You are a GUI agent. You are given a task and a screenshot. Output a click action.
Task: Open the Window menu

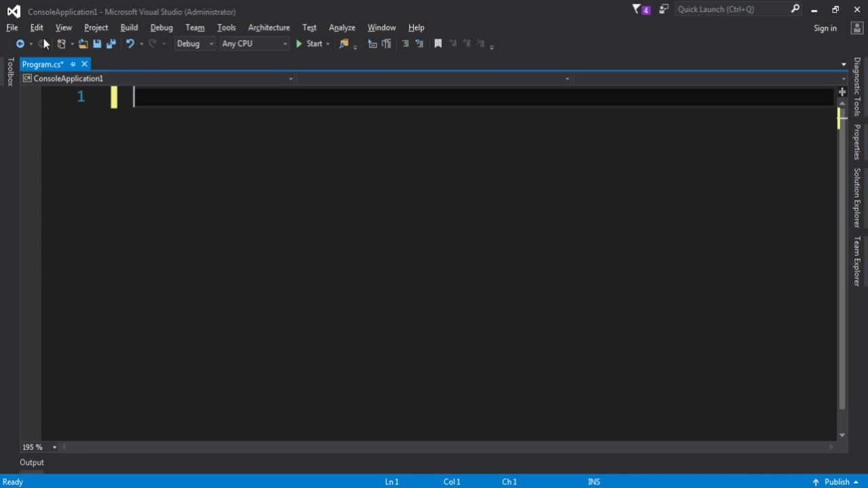(382, 28)
